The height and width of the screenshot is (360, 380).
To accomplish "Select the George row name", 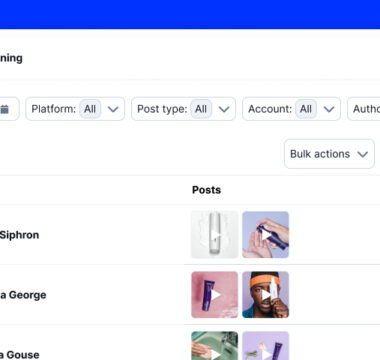I will (23, 295).
